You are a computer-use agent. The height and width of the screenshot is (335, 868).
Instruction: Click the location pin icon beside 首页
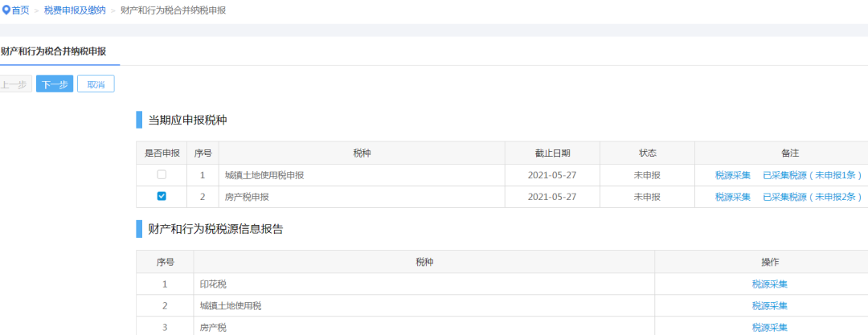(6, 10)
